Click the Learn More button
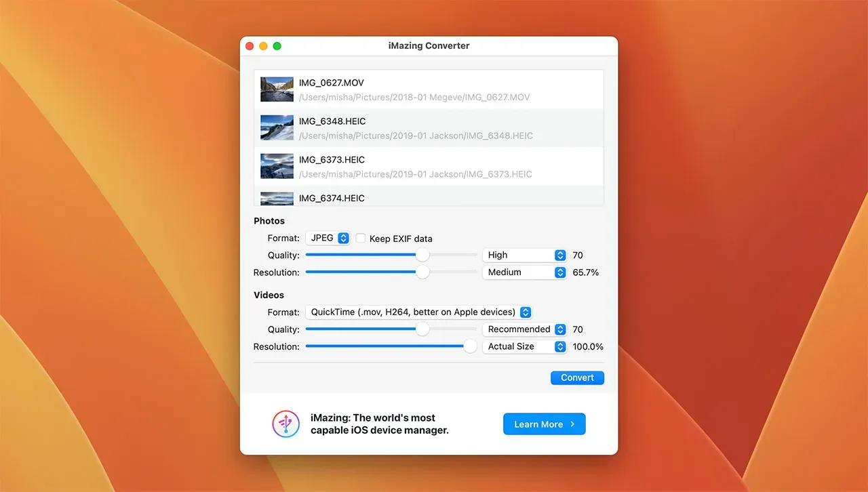Viewport: 868px width, 492px height. (544, 424)
